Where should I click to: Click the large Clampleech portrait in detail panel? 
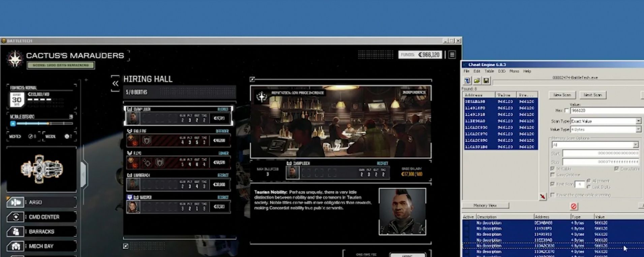pyautogui.click(x=402, y=211)
